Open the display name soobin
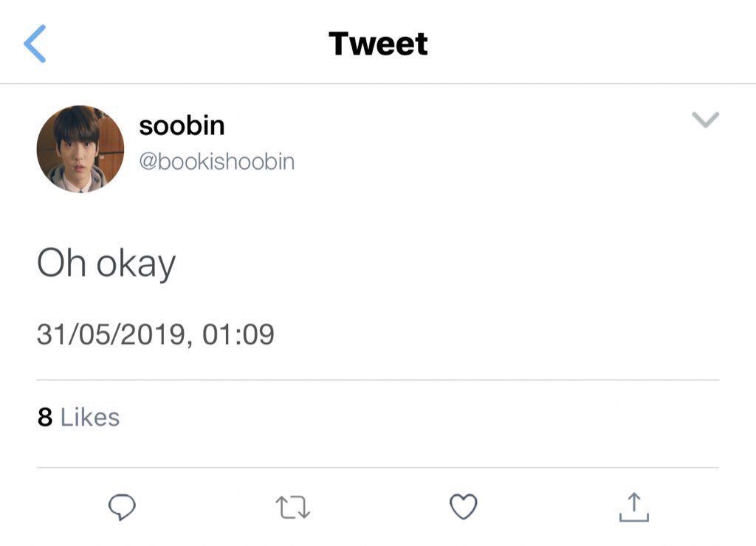 pyautogui.click(x=182, y=125)
